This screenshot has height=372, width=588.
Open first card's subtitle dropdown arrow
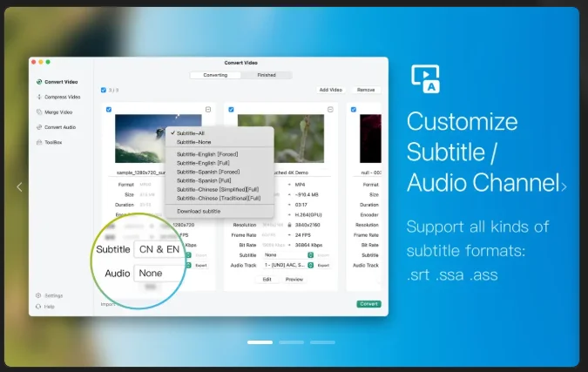point(189,255)
